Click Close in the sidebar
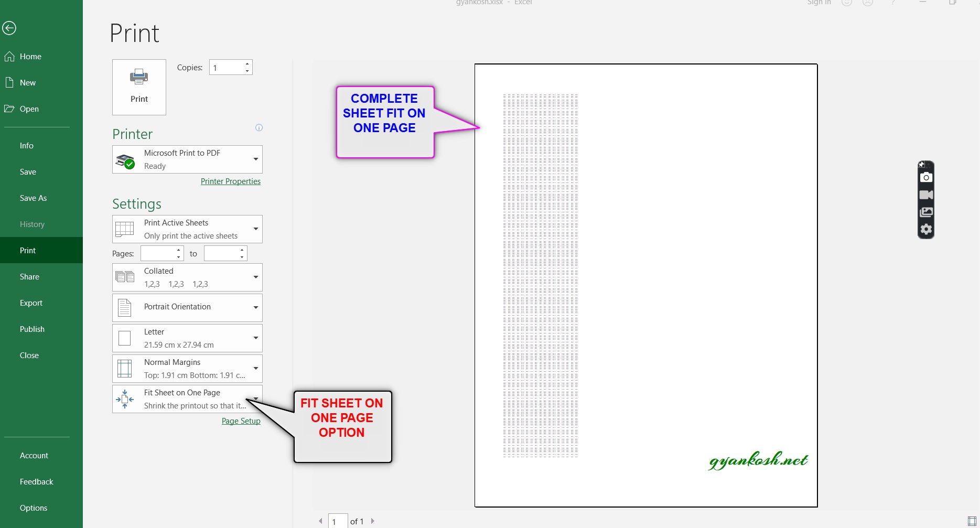The height and width of the screenshot is (528, 980). pyautogui.click(x=41, y=355)
